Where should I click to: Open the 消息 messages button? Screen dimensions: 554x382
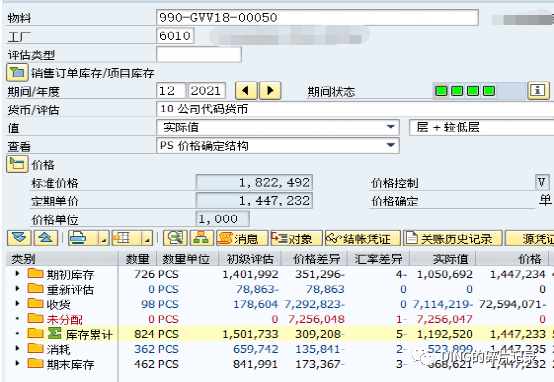(x=242, y=238)
